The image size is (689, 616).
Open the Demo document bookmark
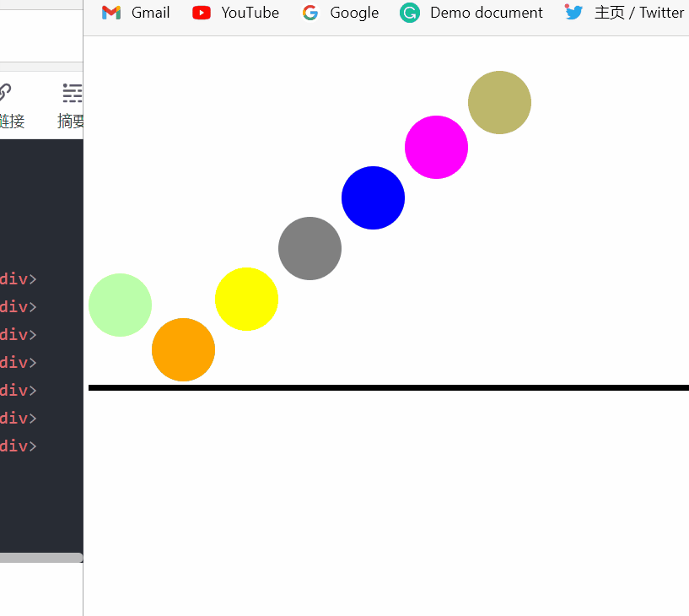(471, 13)
